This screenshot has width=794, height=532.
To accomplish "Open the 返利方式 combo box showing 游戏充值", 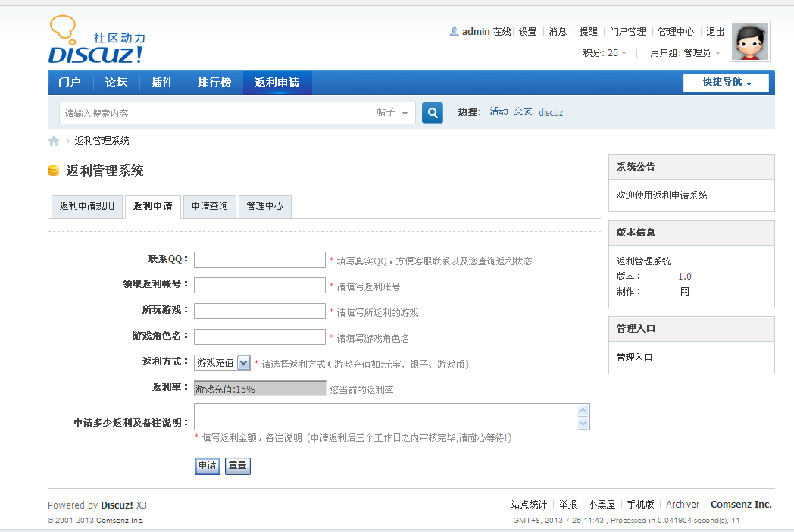I will 221,362.
